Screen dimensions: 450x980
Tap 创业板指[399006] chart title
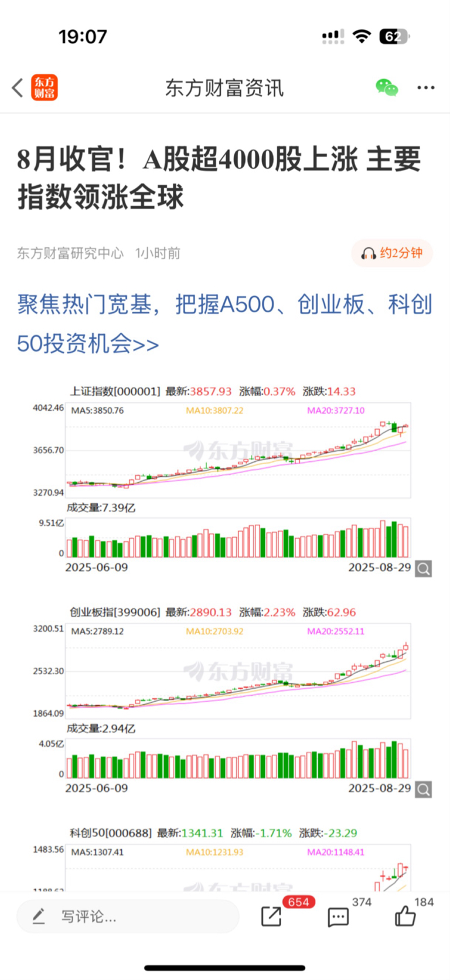coord(115,612)
